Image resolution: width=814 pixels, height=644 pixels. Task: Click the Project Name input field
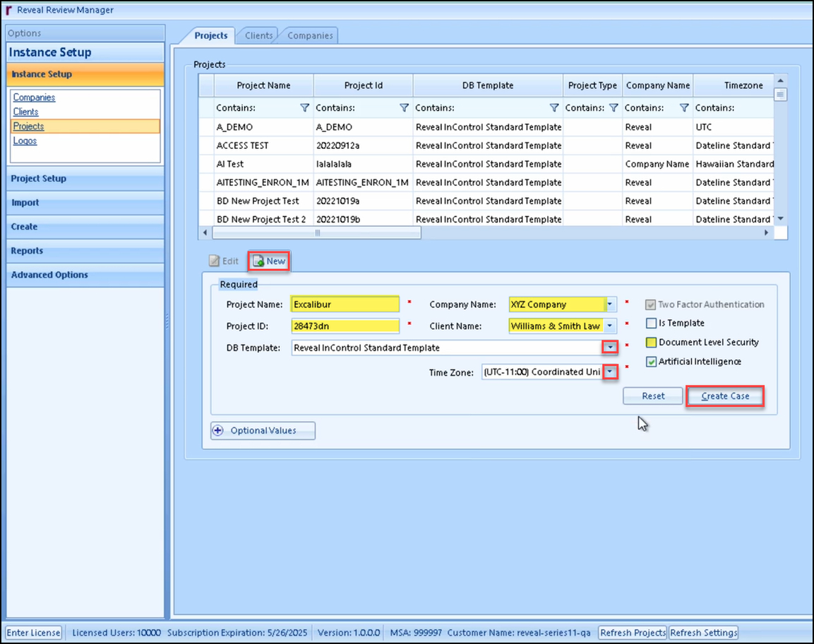click(345, 304)
